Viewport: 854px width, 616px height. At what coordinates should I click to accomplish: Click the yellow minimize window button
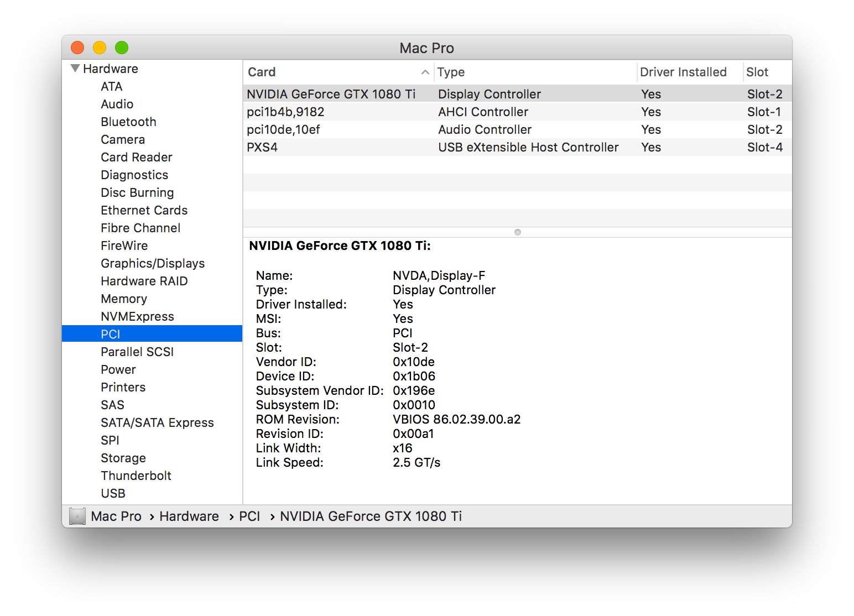100,48
